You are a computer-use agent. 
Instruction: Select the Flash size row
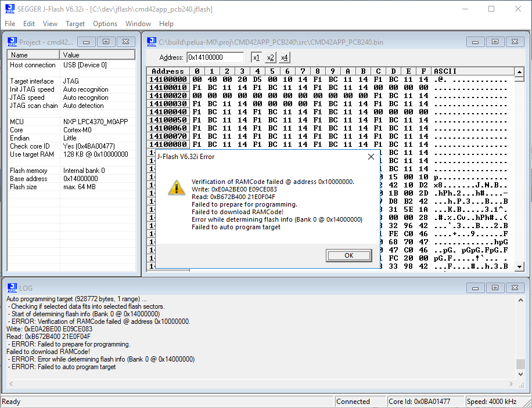click(x=71, y=187)
